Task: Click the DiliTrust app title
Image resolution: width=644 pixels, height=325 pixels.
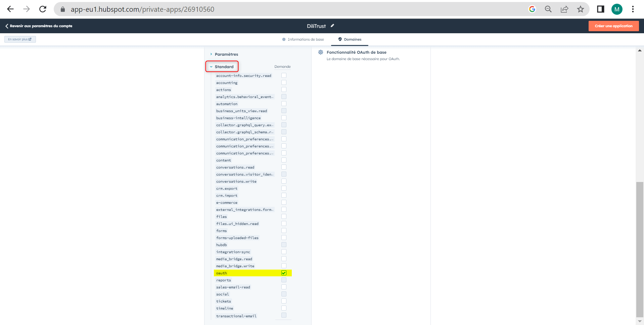Action: [x=316, y=26]
